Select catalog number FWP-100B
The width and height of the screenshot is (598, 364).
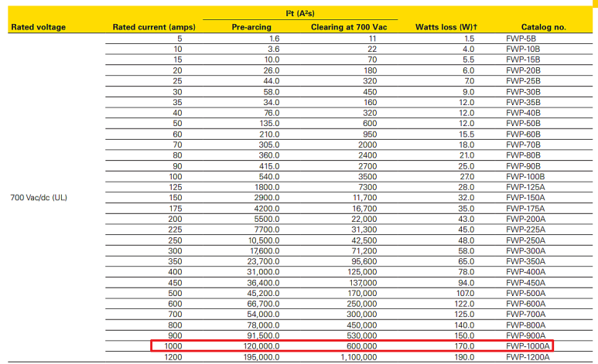point(525,176)
